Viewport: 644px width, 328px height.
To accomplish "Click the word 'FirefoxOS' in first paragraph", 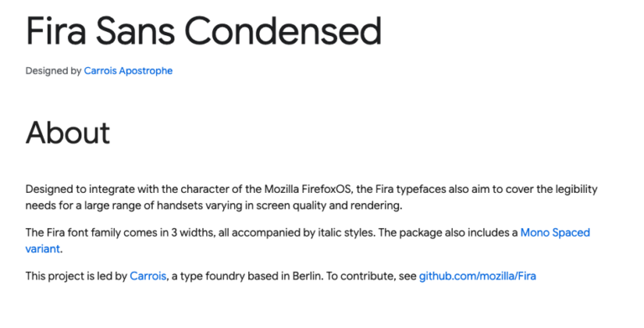I will pyautogui.click(x=327, y=189).
